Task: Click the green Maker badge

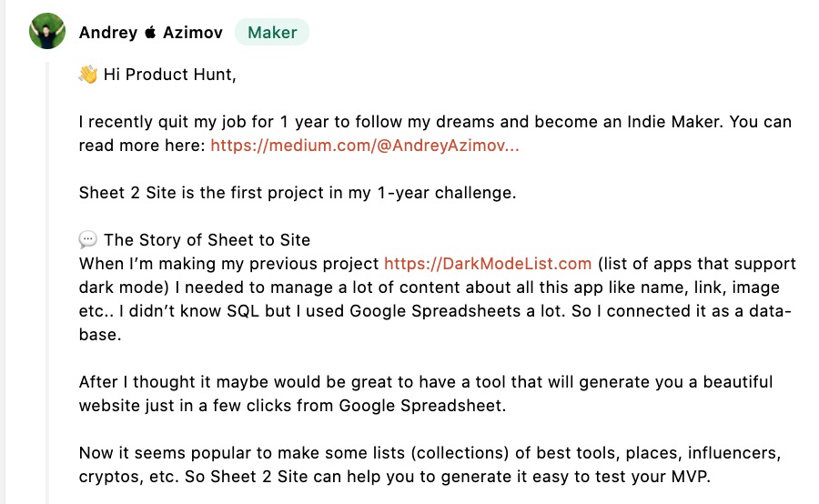Action: coord(272,33)
